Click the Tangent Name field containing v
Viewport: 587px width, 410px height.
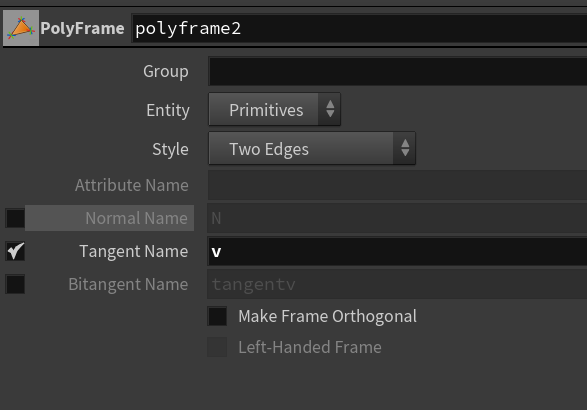click(398, 251)
